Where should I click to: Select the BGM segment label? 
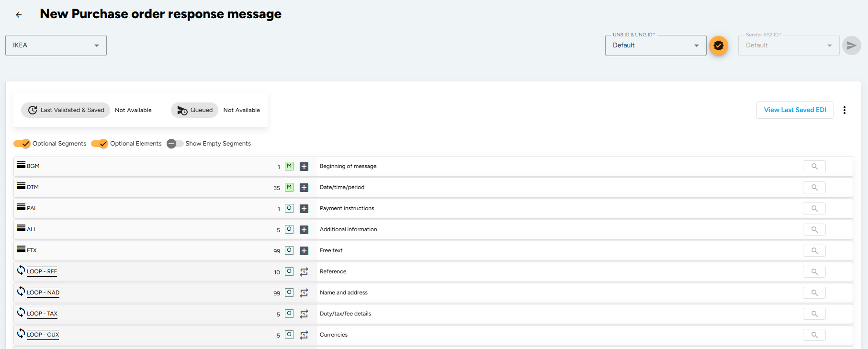point(33,166)
